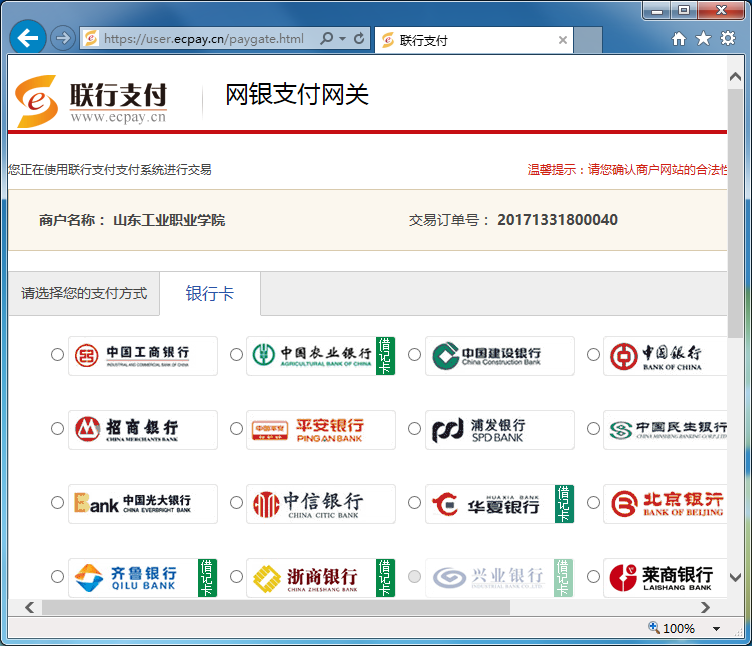Select the 联行支付 browser tab

470,40
